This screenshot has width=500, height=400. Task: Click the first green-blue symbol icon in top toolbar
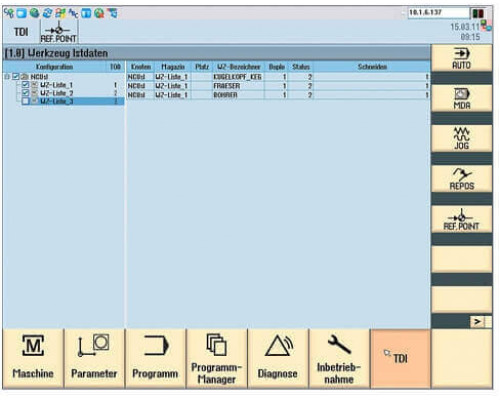coord(9,13)
